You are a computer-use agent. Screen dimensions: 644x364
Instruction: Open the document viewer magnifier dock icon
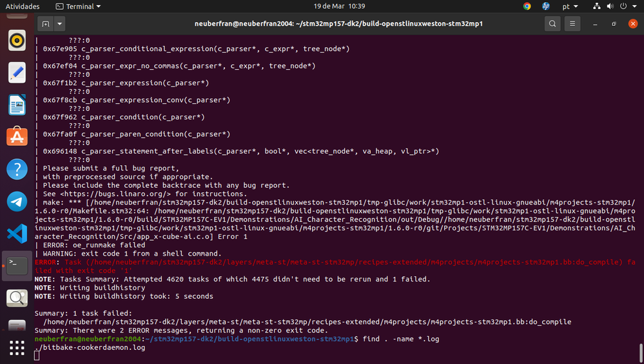[17, 298]
